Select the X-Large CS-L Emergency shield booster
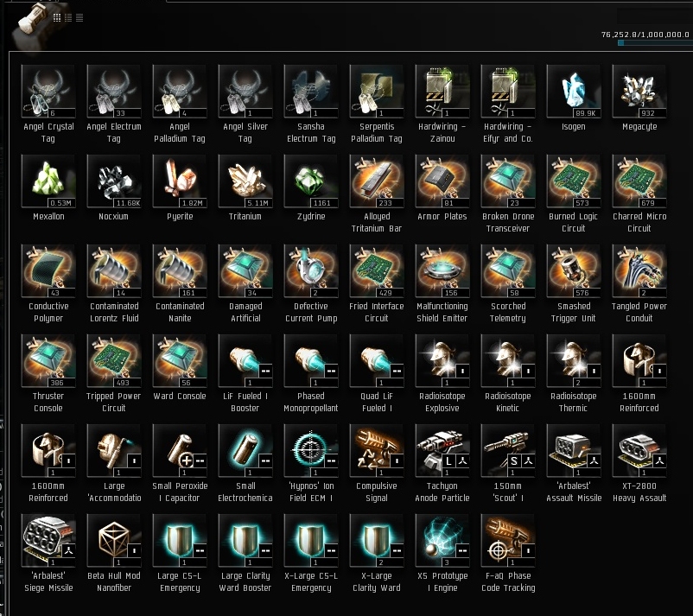Viewport: 693px width, 616px height. [x=311, y=541]
